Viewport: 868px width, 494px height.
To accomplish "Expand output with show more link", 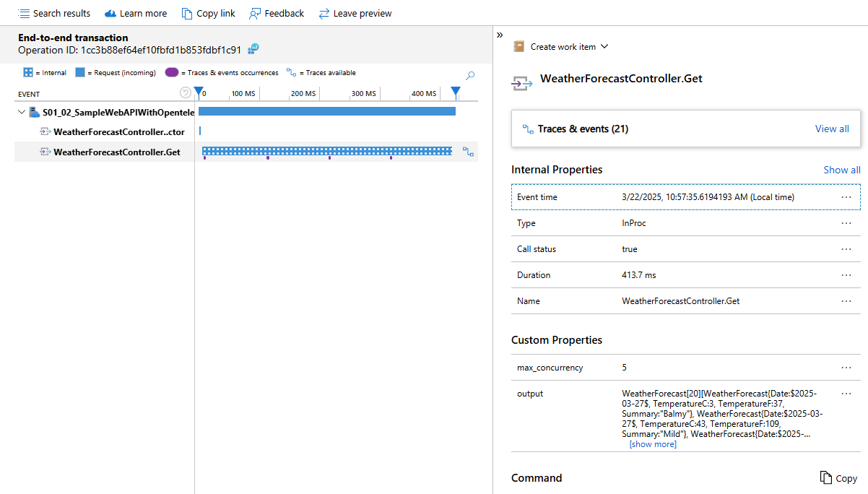I will [x=653, y=444].
